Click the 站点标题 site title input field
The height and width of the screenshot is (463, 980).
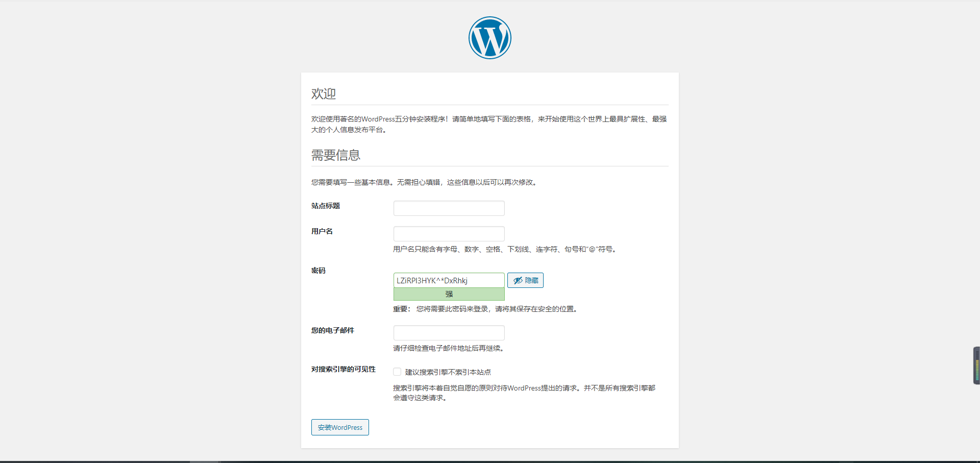click(449, 208)
